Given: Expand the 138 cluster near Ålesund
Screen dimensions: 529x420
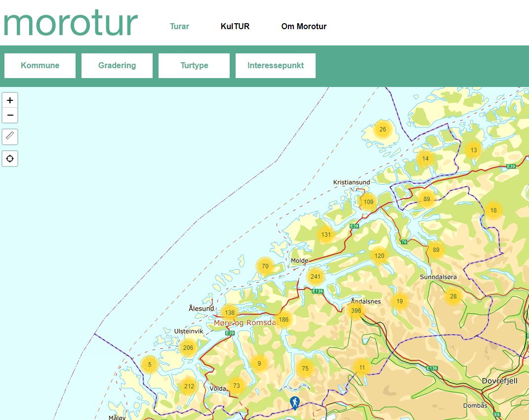Looking at the screenshot, I should (230, 313).
